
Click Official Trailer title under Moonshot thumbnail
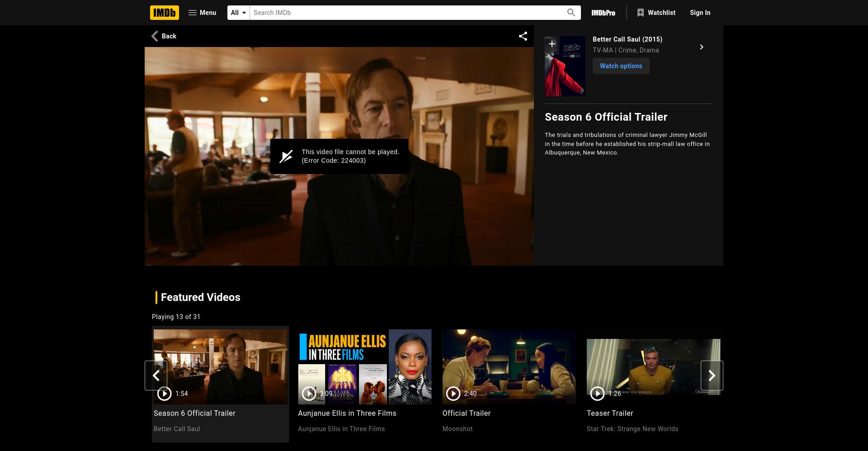click(467, 413)
